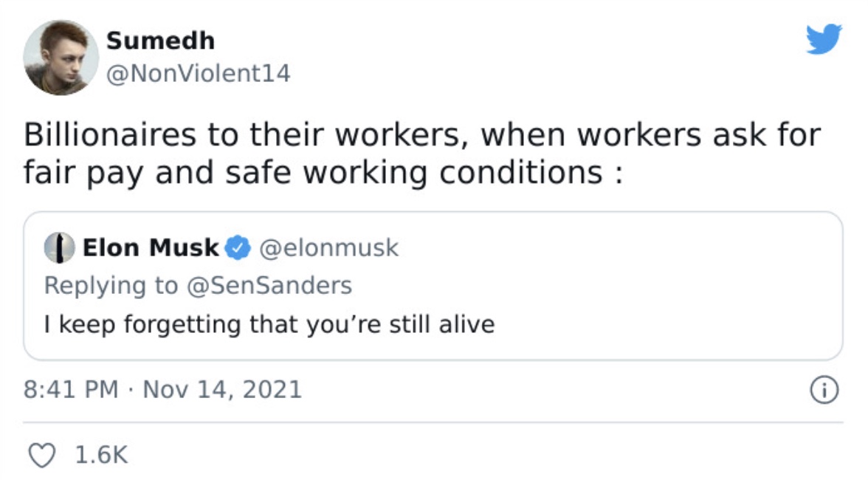
Task: Select the quoted tweet card
Action: point(433,286)
